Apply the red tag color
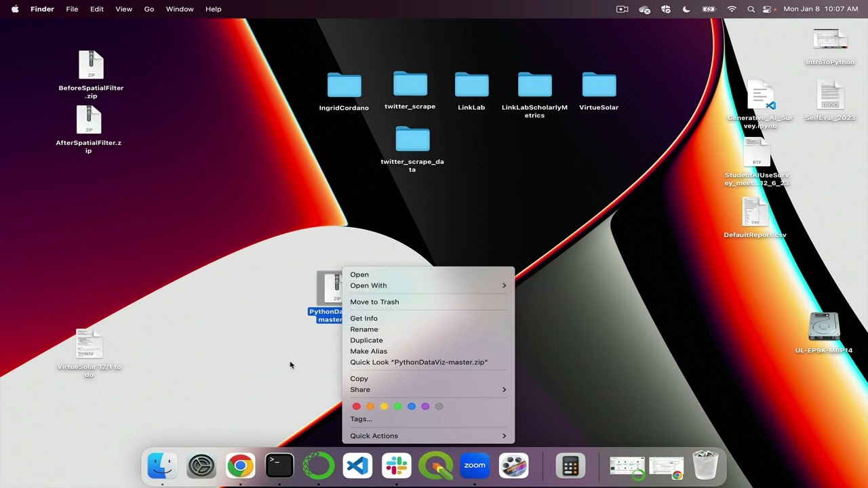The width and height of the screenshot is (868, 488). click(357, 406)
